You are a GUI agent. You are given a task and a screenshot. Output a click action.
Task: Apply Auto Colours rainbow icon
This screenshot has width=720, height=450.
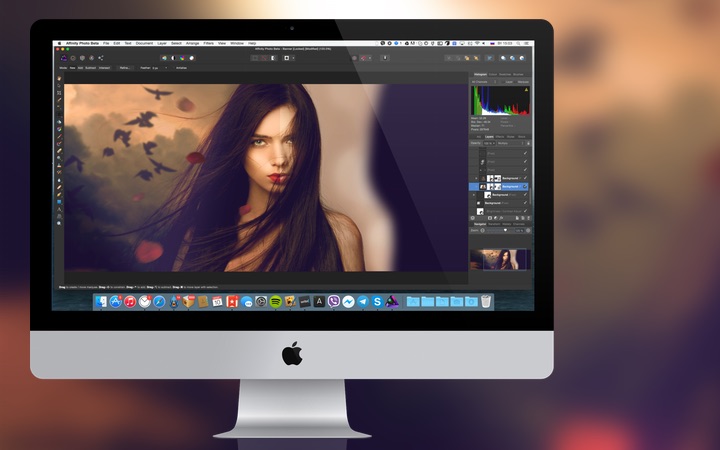coord(182,58)
